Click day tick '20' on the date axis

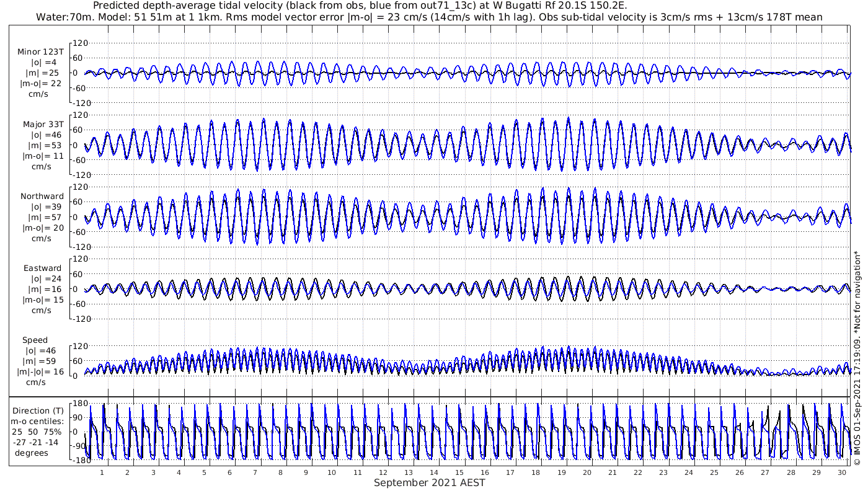587,472
